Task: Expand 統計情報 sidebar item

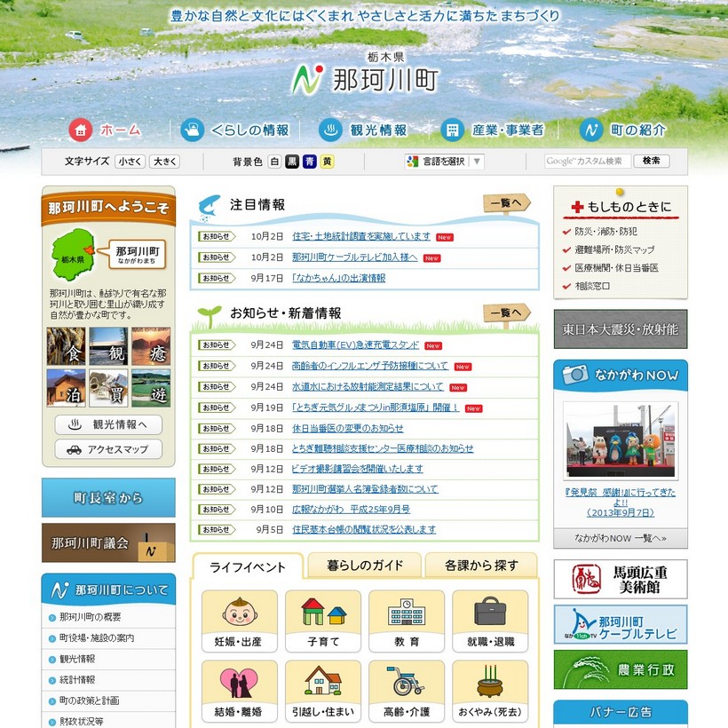Action: tap(77, 680)
